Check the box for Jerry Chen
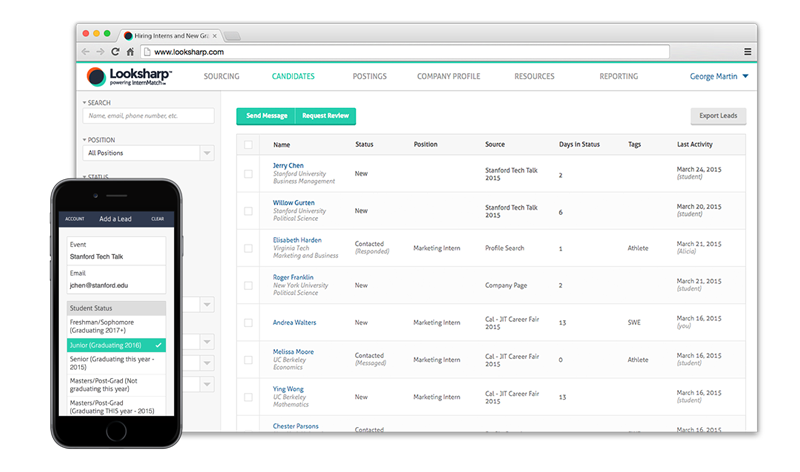 click(248, 174)
